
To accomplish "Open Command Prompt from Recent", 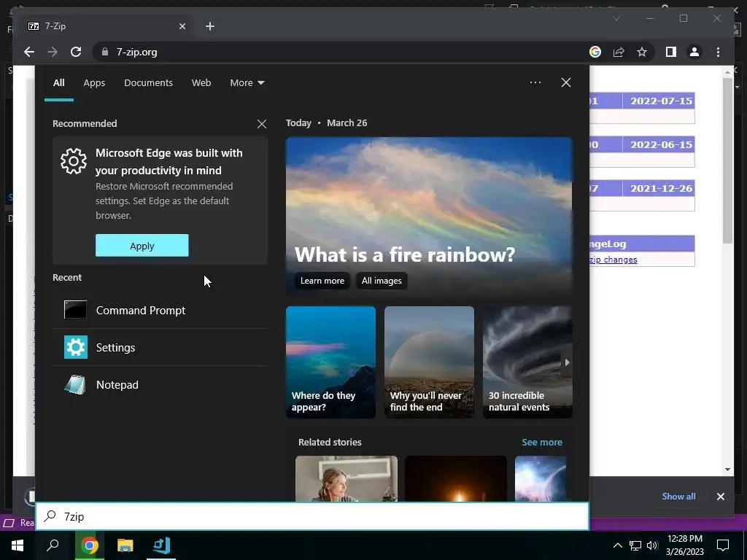I will 160,310.
